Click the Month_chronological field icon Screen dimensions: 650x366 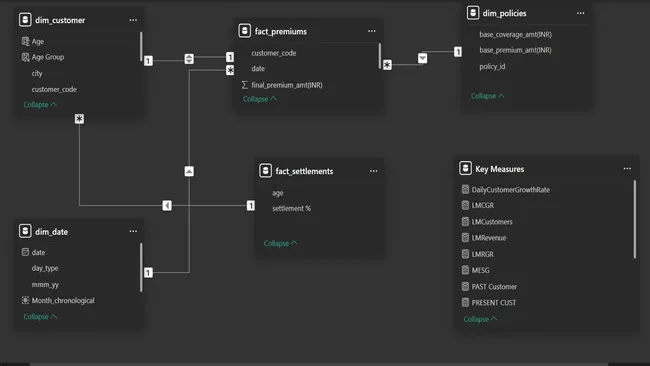[25, 300]
